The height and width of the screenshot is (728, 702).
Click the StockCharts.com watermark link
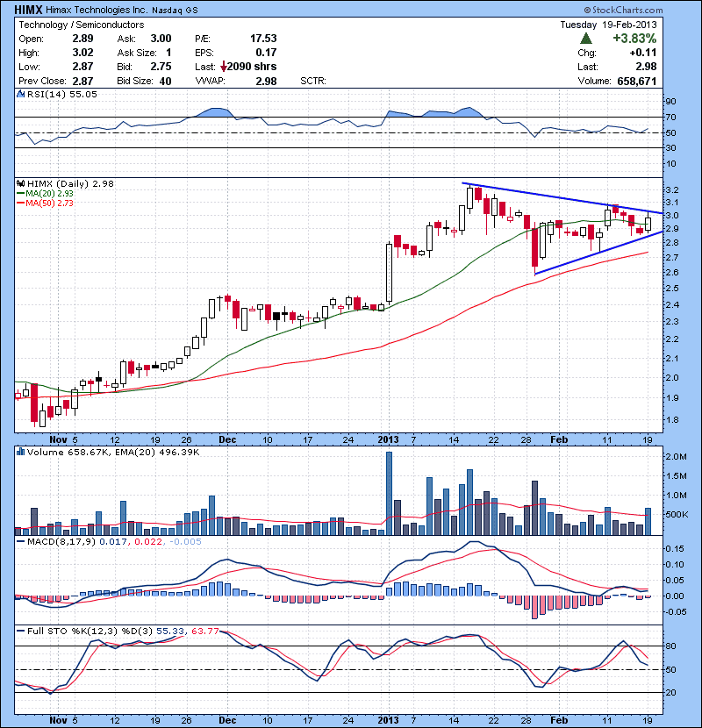[x=624, y=10]
